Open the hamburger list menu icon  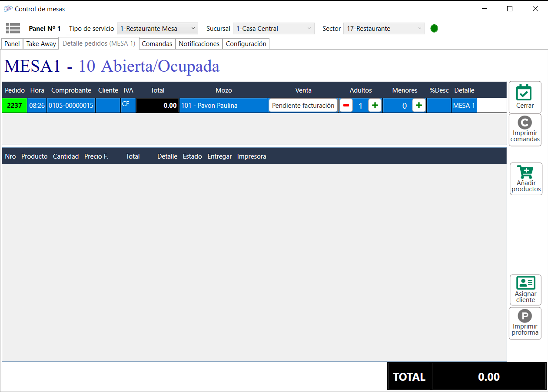13,28
